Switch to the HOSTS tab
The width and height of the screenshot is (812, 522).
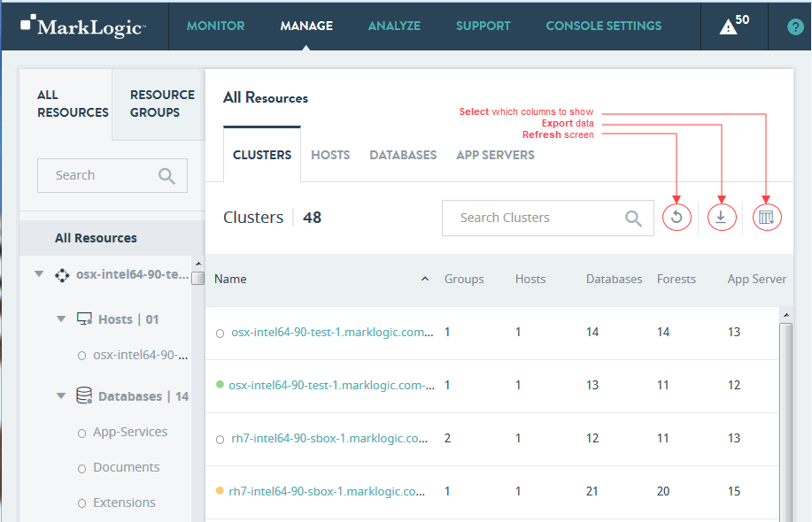click(330, 155)
